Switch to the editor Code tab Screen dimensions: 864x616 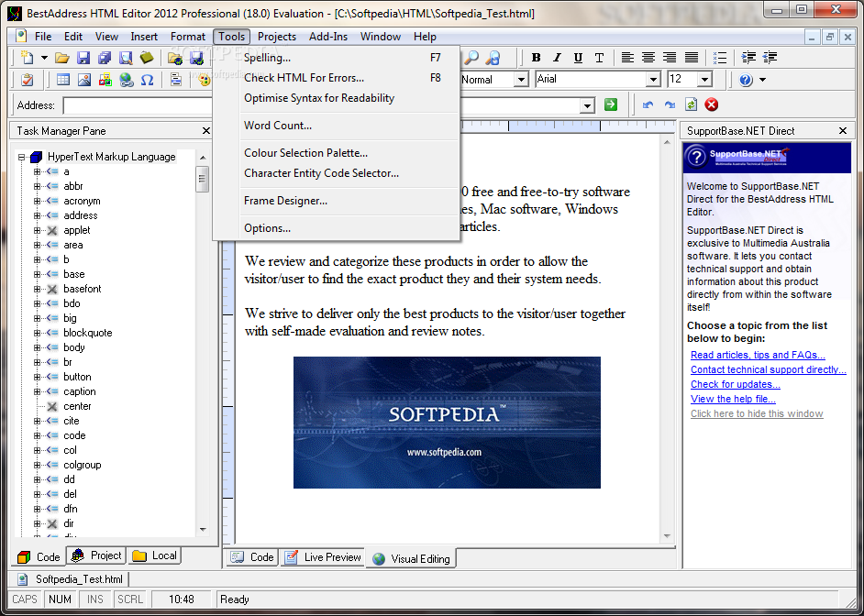pos(252,557)
